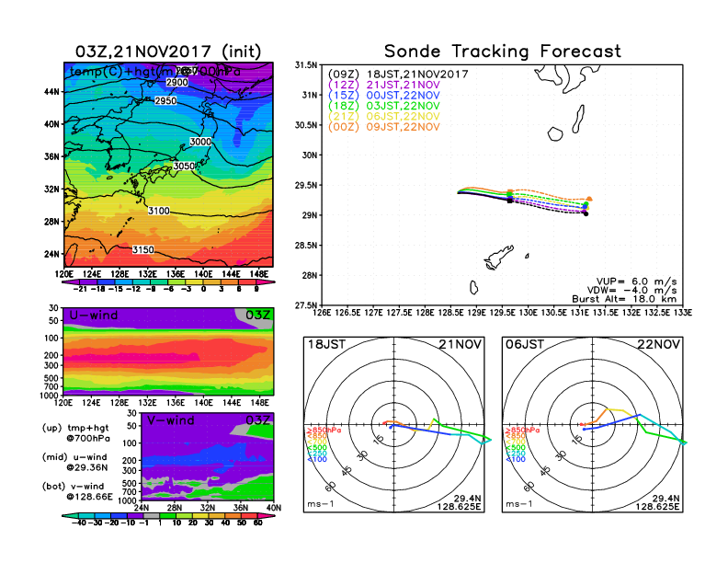Click the 3100 height contour label
Screen dimensions: 728x563
[x=159, y=211]
